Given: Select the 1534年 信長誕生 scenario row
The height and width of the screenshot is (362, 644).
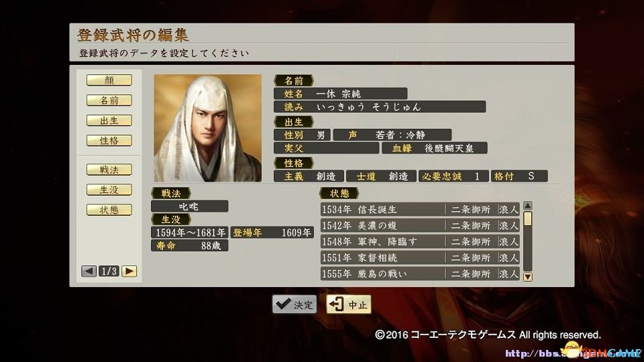Looking at the screenshot, I should point(420,209).
